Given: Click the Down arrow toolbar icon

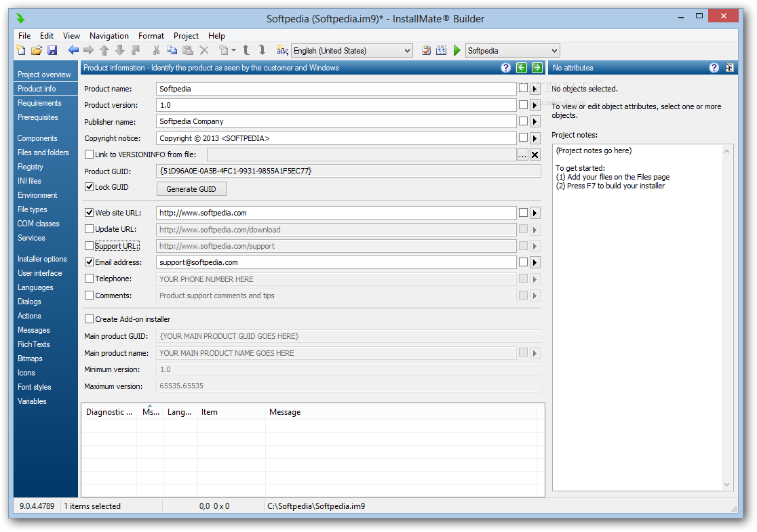Looking at the screenshot, I should (120, 50).
